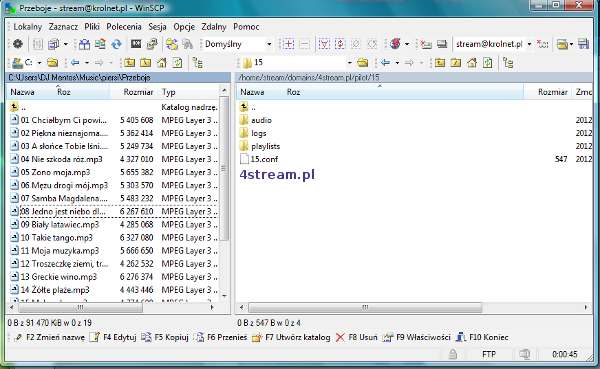This screenshot has width=600, height=369.
Task: Click the Synchronize icon with blue arrows
Action: coord(116,44)
